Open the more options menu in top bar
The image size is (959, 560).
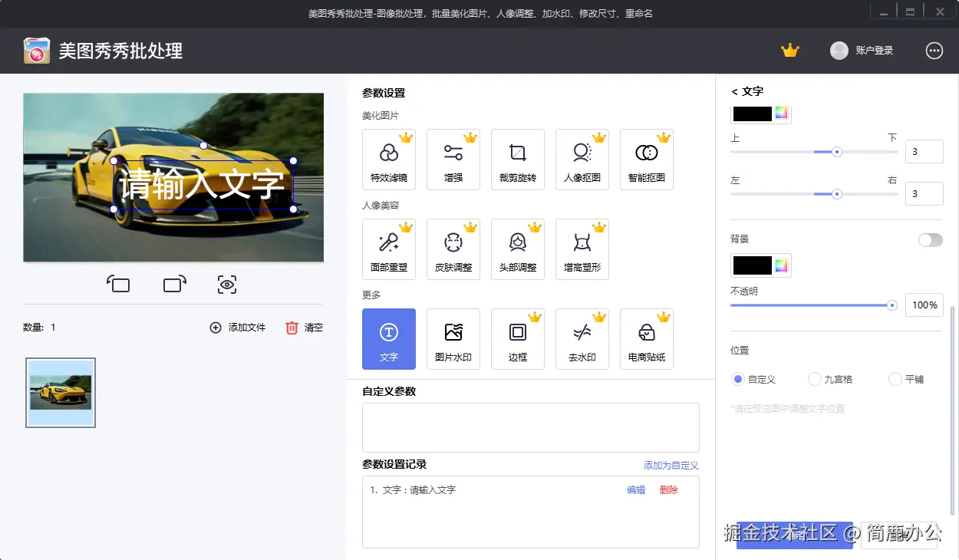(x=934, y=50)
